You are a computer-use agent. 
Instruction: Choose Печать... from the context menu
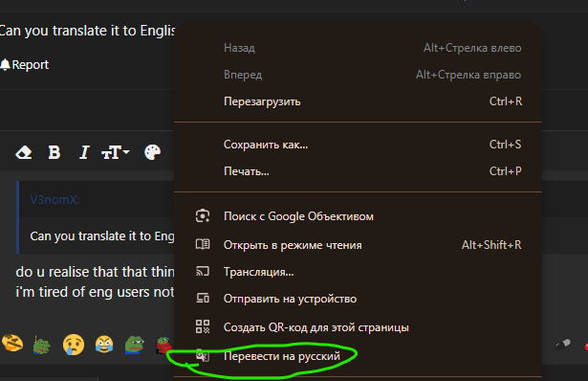tap(359, 171)
